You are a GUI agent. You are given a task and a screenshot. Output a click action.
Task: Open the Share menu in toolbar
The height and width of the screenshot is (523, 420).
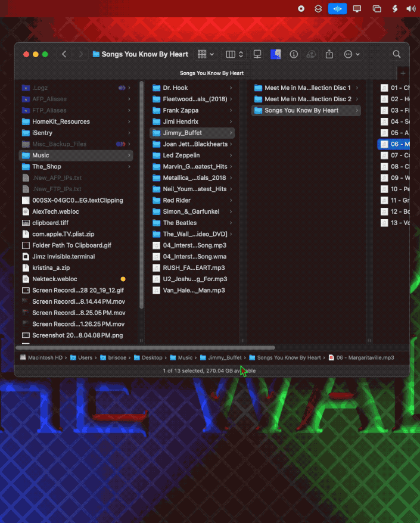329,54
